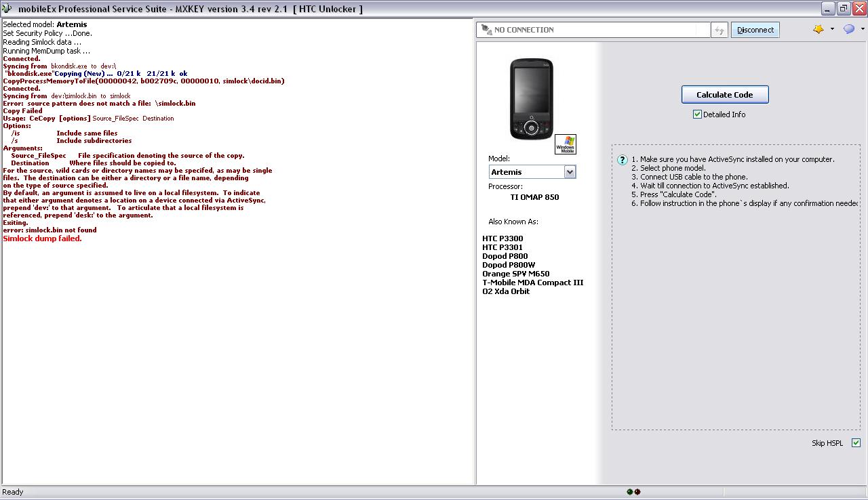Close the mobileEx window
The width and height of the screenshot is (868, 500).
click(x=859, y=8)
